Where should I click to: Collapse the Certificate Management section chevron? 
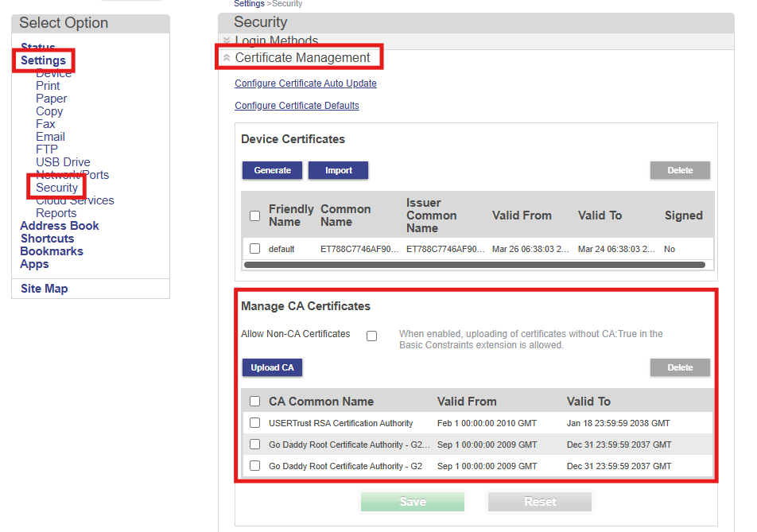coord(227,58)
